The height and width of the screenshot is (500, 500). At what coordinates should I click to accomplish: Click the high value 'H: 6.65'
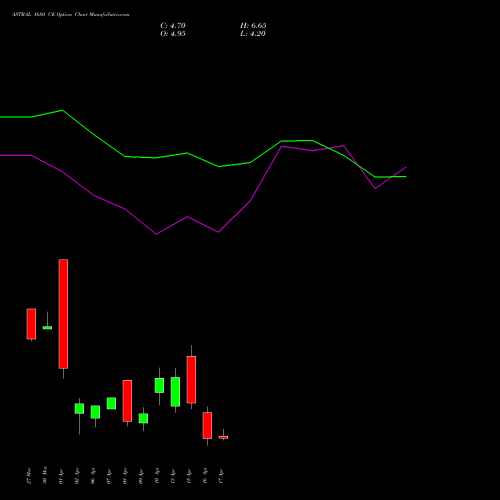coord(253,26)
